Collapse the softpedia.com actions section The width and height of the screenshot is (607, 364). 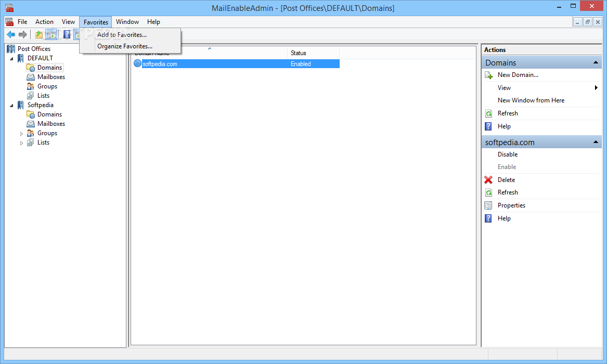tap(596, 142)
